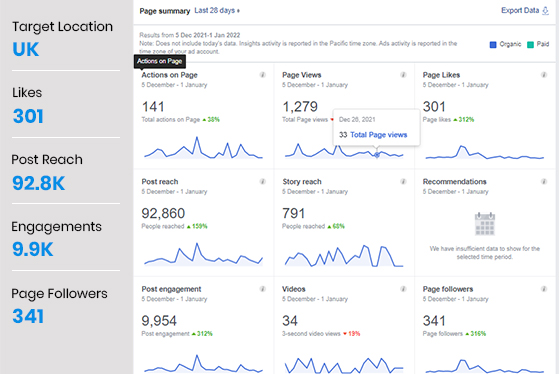Click the Export Data download icon
559x374 pixels.
coord(545,11)
